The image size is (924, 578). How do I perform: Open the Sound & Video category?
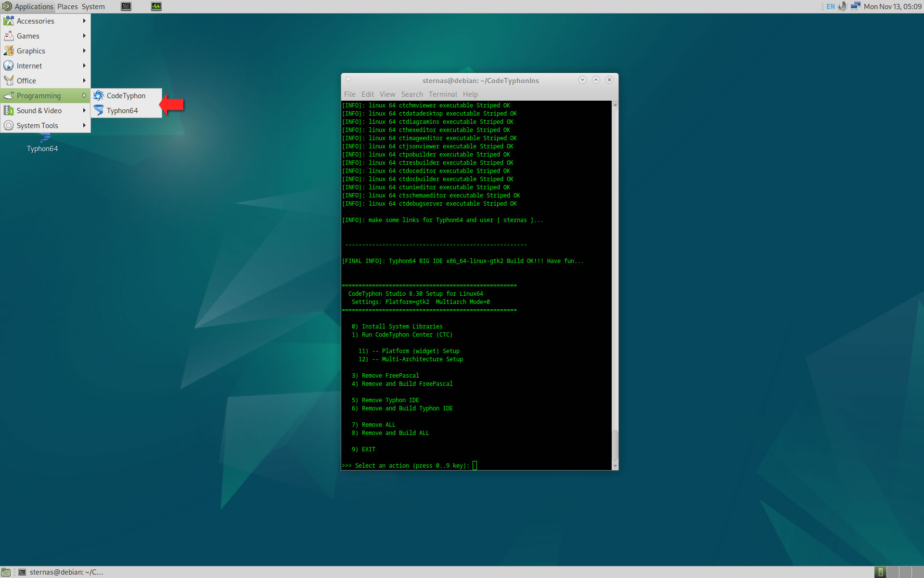click(x=45, y=111)
